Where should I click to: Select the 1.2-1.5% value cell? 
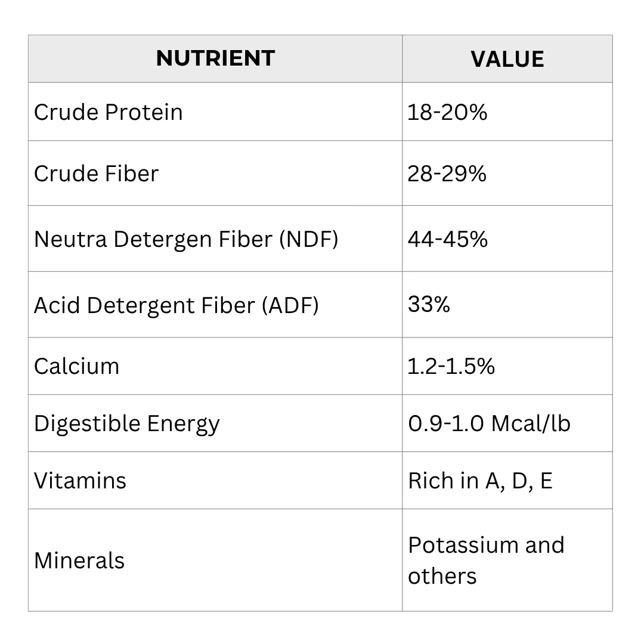[507, 366]
